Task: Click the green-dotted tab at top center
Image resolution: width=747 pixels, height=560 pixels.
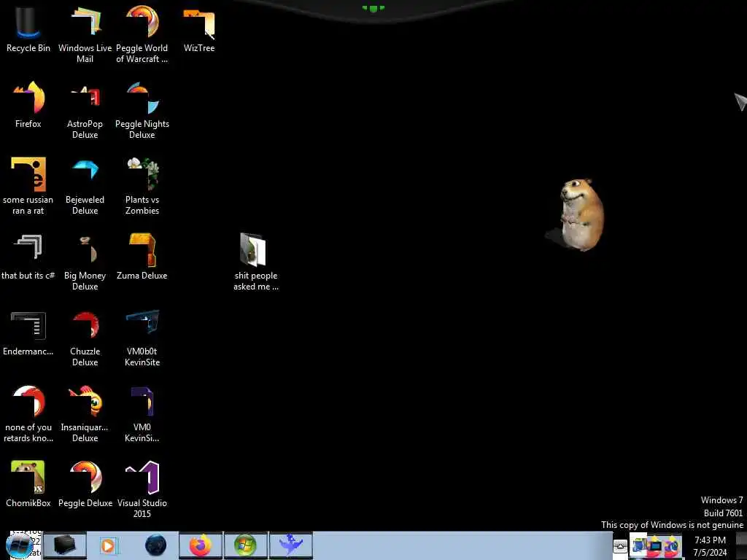Action: pos(373,9)
